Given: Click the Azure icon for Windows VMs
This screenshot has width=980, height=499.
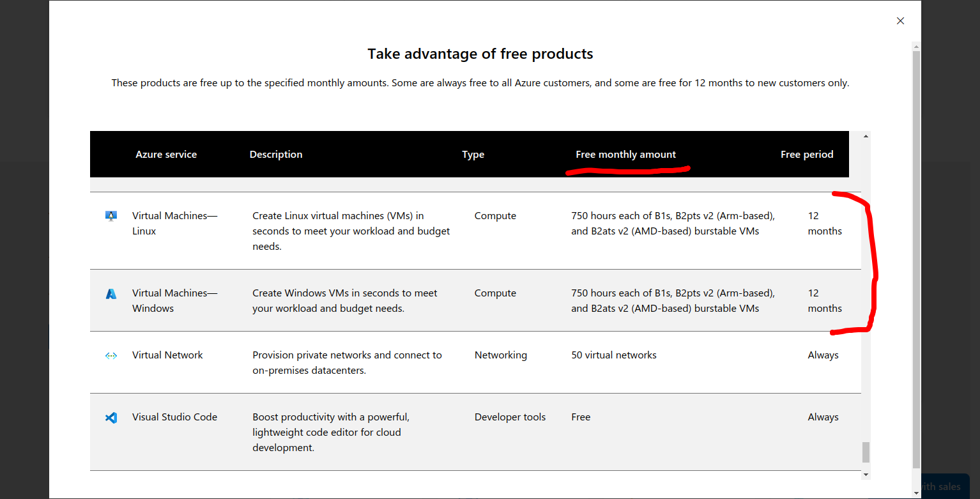Looking at the screenshot, I should pos(111,293).
